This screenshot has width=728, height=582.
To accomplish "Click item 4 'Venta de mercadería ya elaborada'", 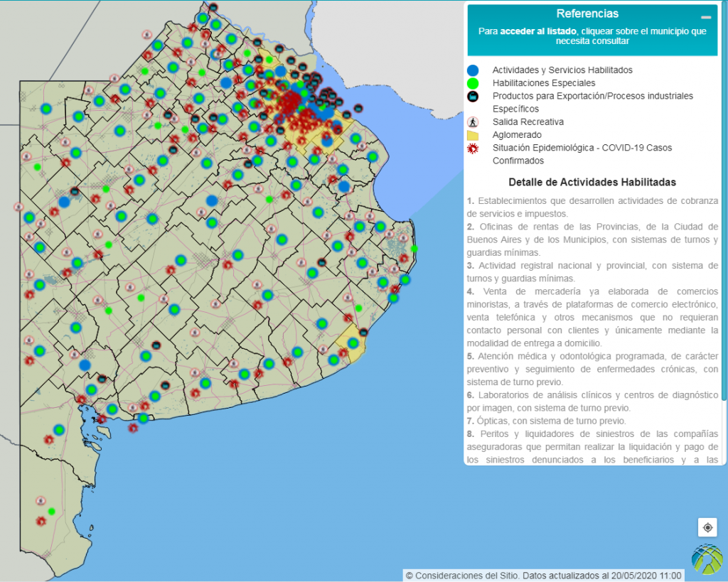I will [x=592, y=318].
